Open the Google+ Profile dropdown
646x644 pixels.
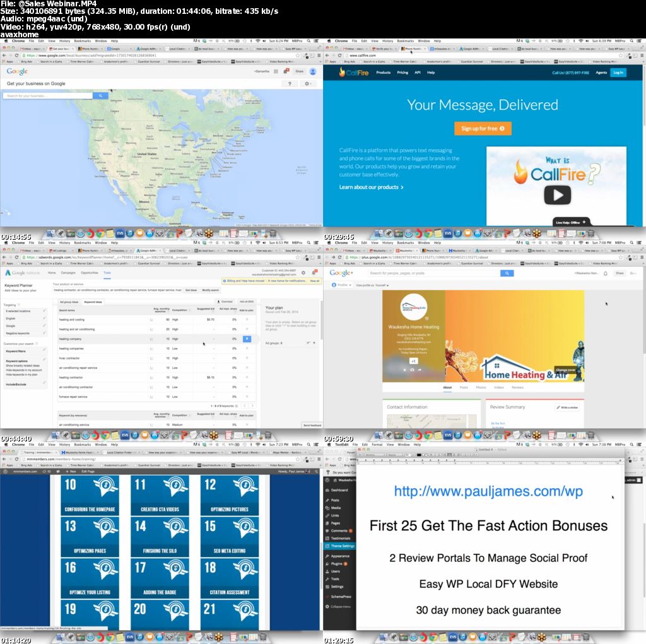341,285
